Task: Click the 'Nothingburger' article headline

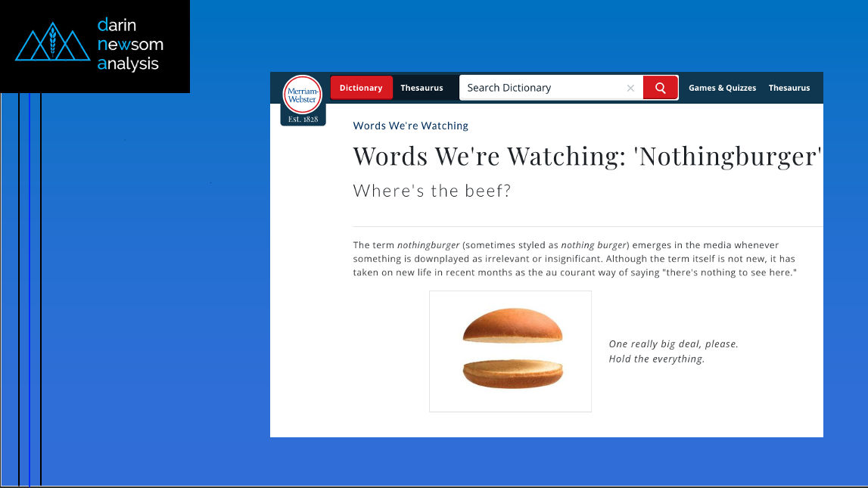Action: 586,156
